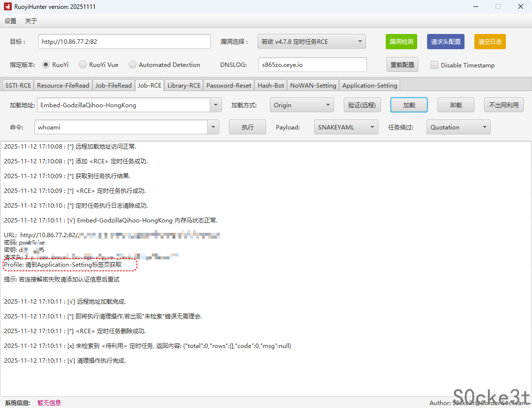Viewport: 532px width, 408px height.
Task: Open the Password-Reset tab
Action: pyautogui.click(x=229, y=86)
